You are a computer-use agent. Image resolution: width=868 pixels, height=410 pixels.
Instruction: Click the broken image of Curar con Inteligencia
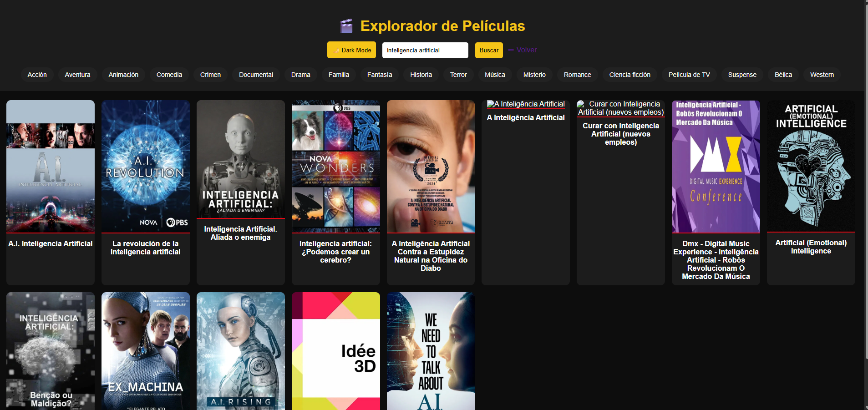[621, 108]
